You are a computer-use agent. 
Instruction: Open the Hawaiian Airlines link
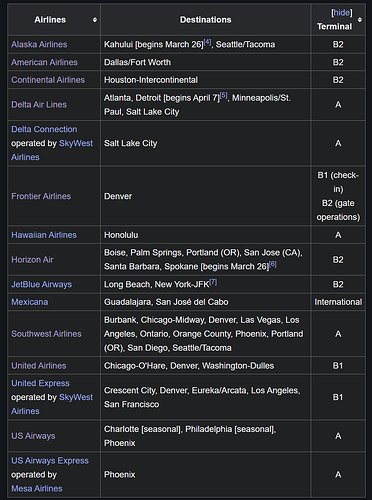(x=44, y=235)
